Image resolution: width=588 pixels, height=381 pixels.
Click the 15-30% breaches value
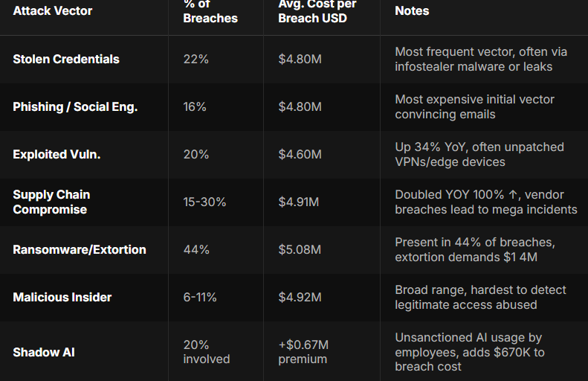[x=204, y=202]
